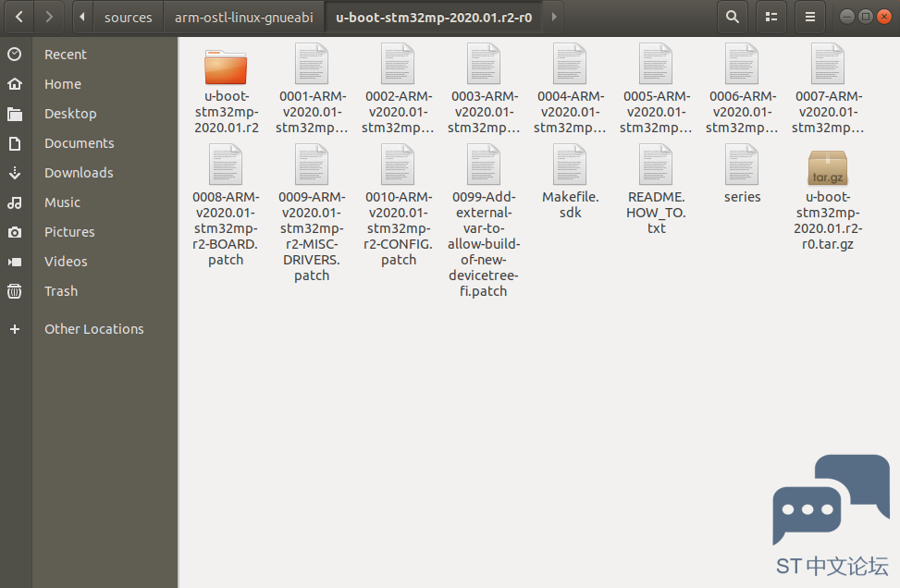Select the 0006-ARM-v2020.01 patch file icon
900x588 pixels.
742,64
